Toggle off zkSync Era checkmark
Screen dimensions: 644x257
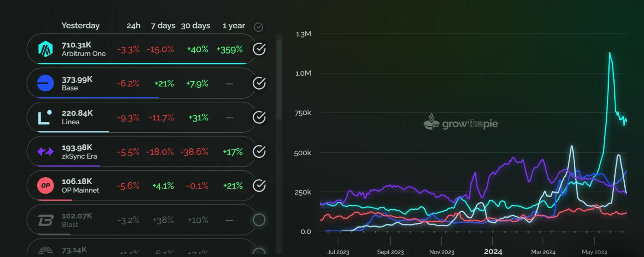pos(259,152)
